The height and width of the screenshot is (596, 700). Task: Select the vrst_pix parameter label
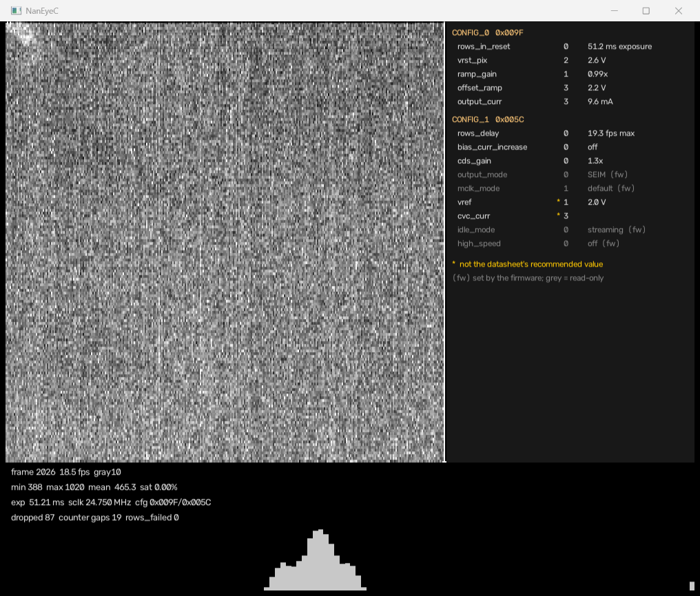tap(473, 60)
